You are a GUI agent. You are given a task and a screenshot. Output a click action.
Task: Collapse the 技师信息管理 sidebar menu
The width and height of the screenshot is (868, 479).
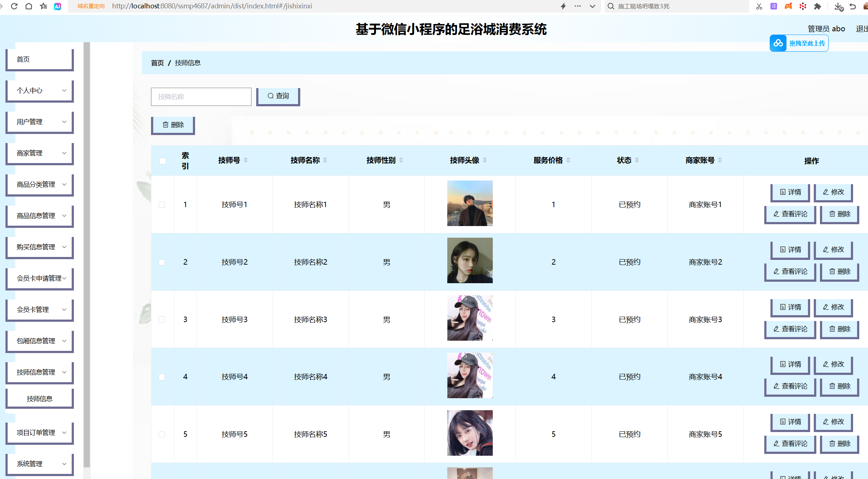tap(40, 373)
